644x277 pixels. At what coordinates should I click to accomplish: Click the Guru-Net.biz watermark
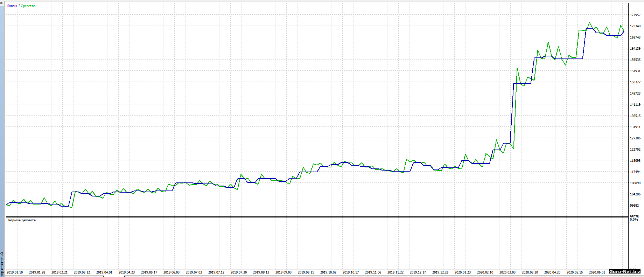point(624,271)
